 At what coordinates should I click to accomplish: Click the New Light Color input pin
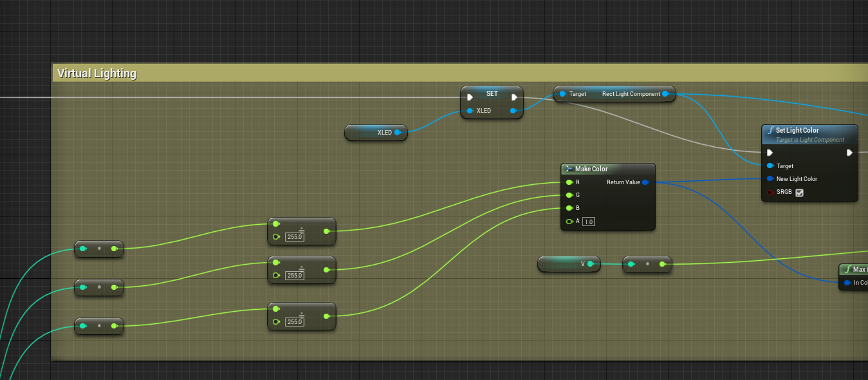click(x=770, y=179)
